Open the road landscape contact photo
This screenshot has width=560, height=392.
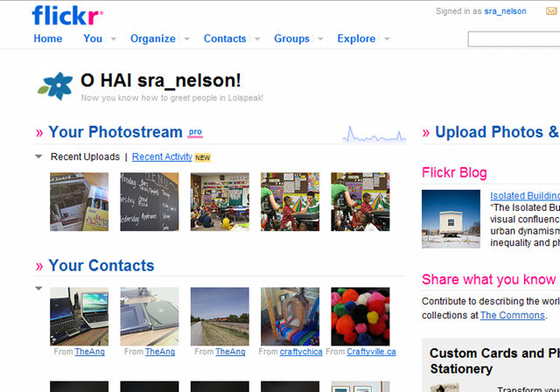(220, 317)
